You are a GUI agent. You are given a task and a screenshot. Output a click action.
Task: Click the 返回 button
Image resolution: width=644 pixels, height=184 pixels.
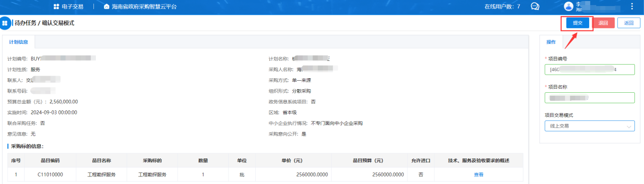click(x=629, y=23)
